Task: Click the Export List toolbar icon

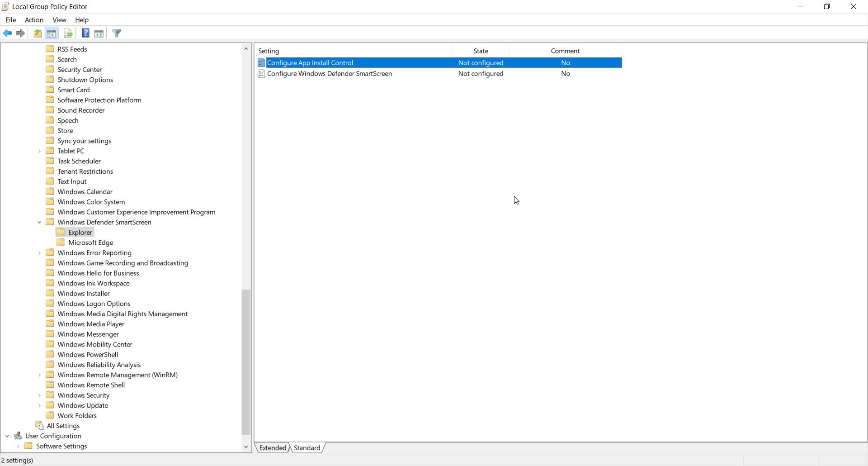Action: click(68, 33)
